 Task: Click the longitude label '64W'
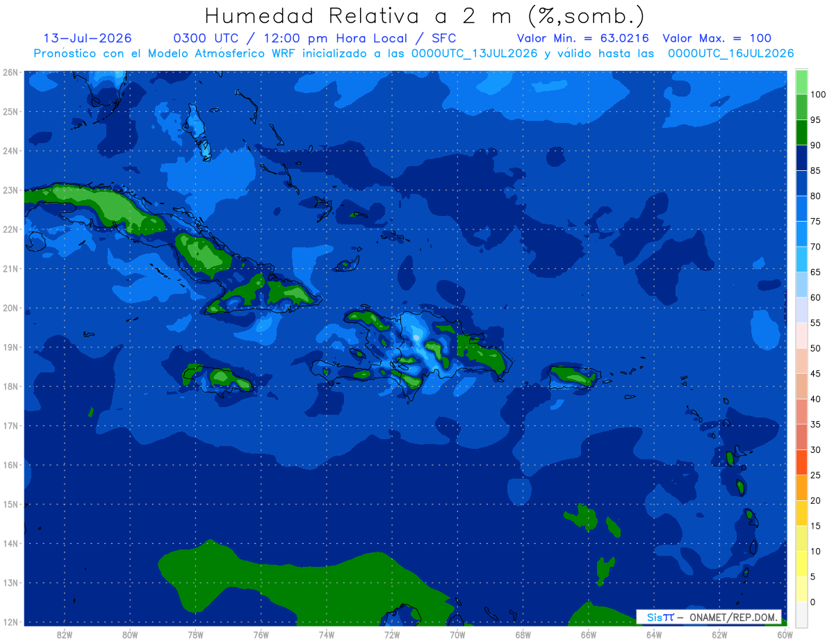(x=653, y=635)
